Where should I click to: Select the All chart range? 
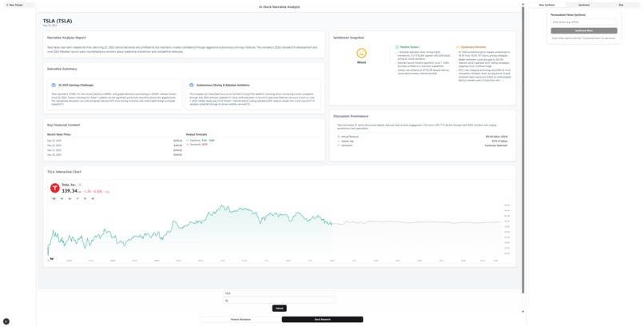[93, 199]
